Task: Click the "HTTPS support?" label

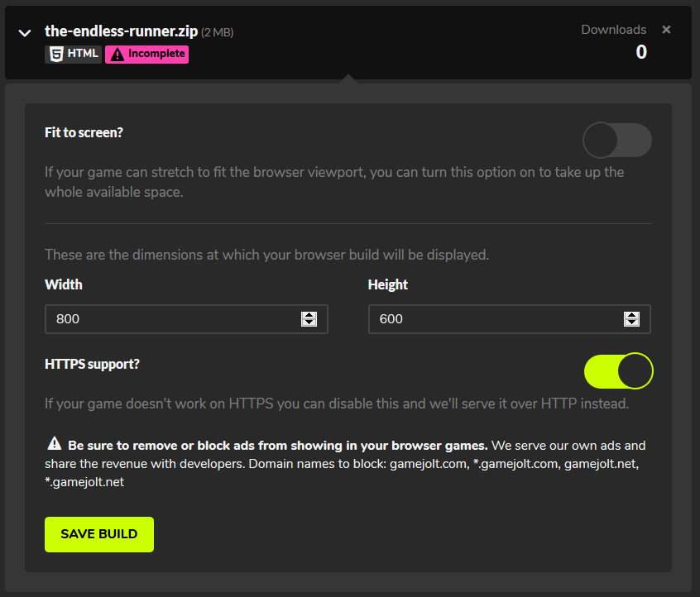Action: [93, 363]
